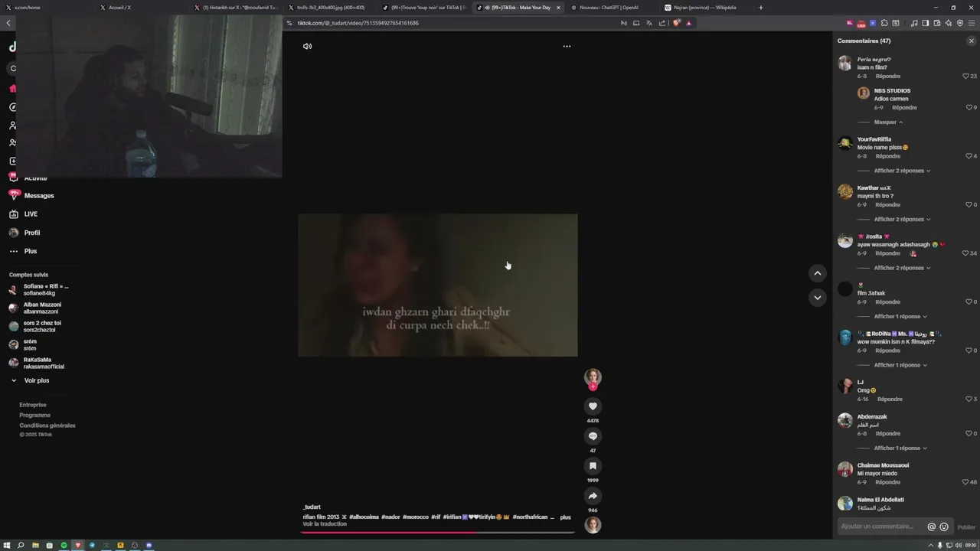Expand video description with 'plus'
Viewport: 980px width, 551px height.
[x=565, y=517]
